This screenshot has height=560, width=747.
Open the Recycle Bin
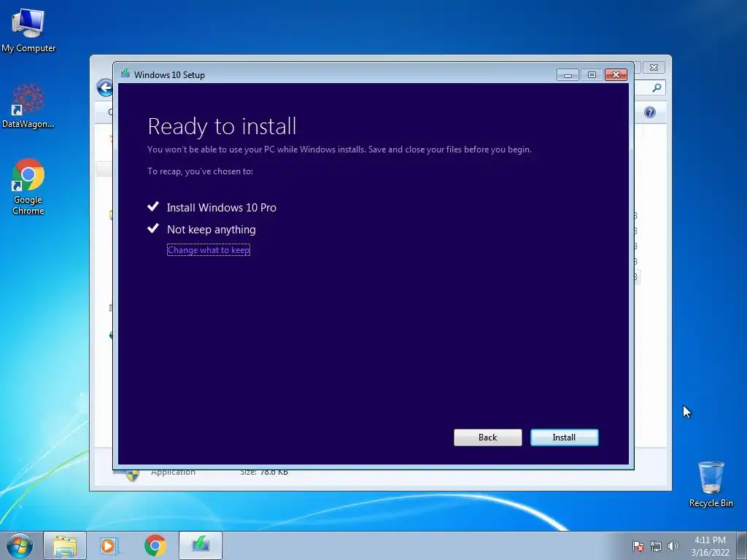click(x=711, y=484)
